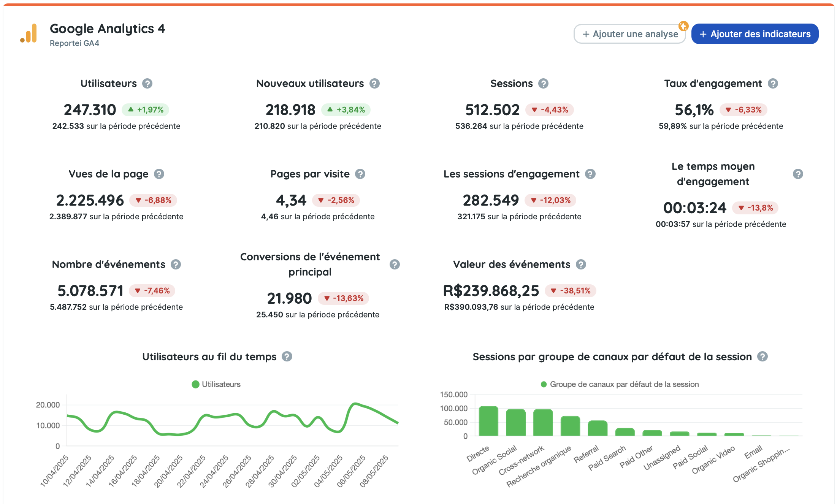Select the Directe bar in the sessions chart
Image resolution: width=837 pixels, height=504 pixels.
tap(489, 422)
